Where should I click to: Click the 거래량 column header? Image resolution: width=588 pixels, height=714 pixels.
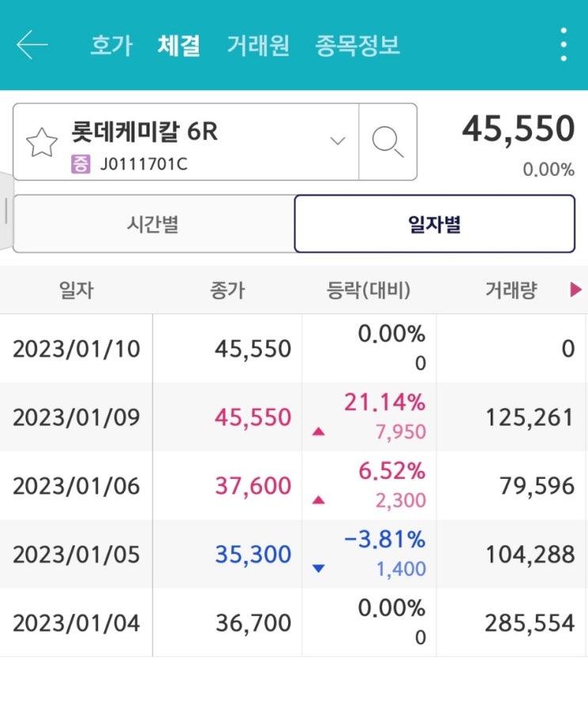pos(510,291)
